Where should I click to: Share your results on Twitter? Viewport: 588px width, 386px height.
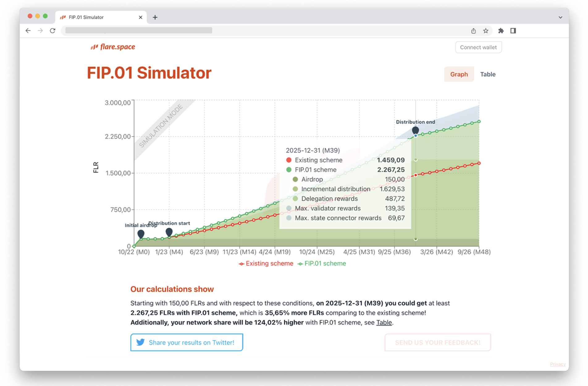click(187, 342)
